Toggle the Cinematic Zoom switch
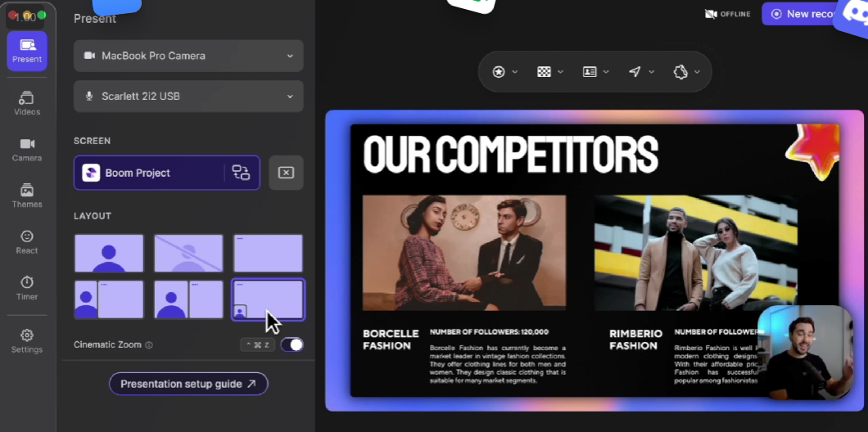Screen dimensions: 868x432 tap(292, 344)
